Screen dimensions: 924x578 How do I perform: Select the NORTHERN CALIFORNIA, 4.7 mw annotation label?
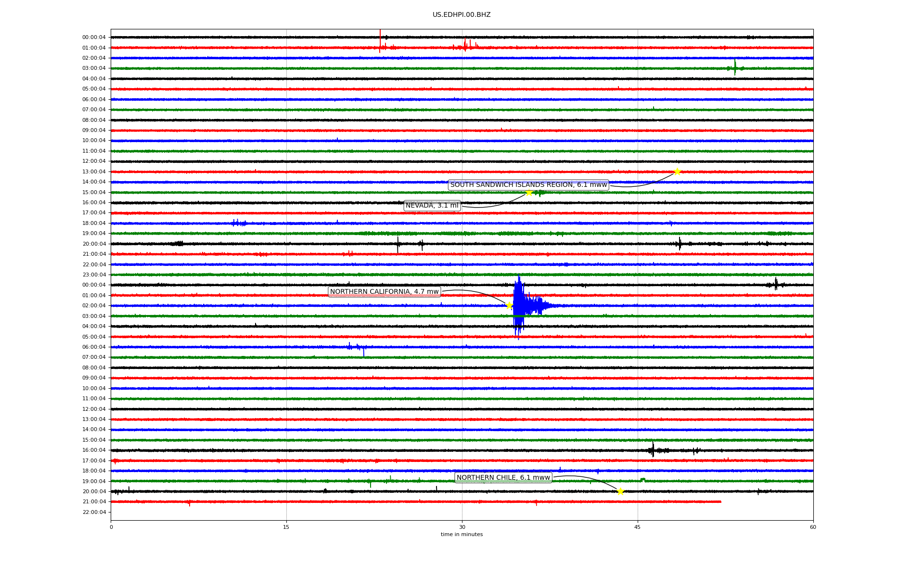(x=385, y=292)
